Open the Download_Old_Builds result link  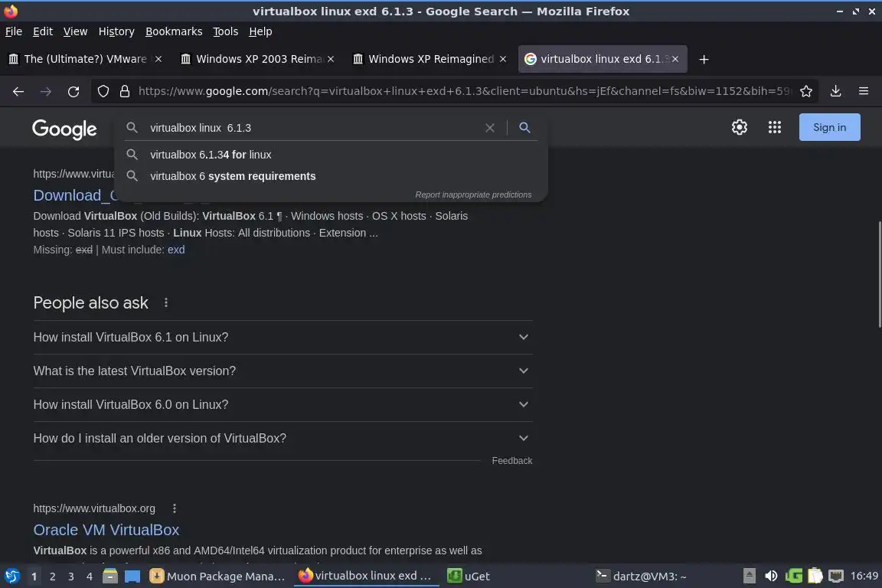coord(75,195)
